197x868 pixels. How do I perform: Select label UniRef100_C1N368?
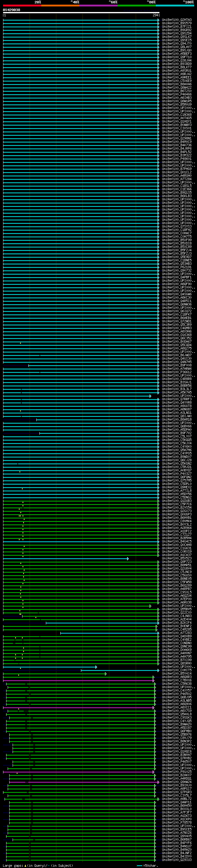click(177, 115)
